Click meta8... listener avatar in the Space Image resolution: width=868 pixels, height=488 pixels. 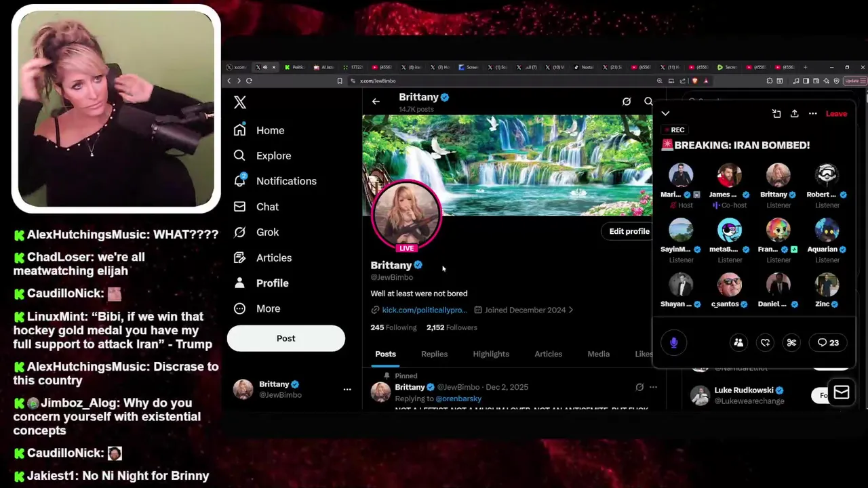click(x=730, y=230)
